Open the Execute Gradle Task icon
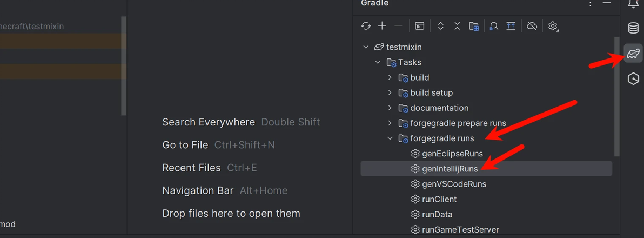 [419, 26]
